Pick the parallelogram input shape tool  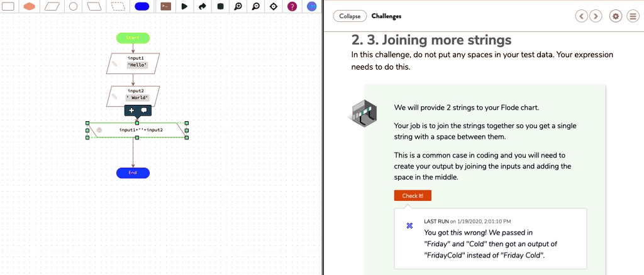pos(52,6)
